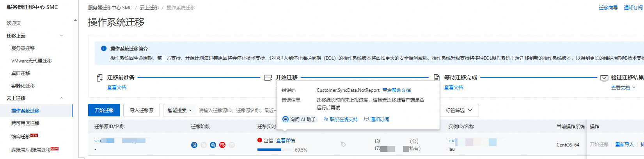Click the greyed 开始迁移 row action
Screen dimensions: 644x159
coord(599,144)
